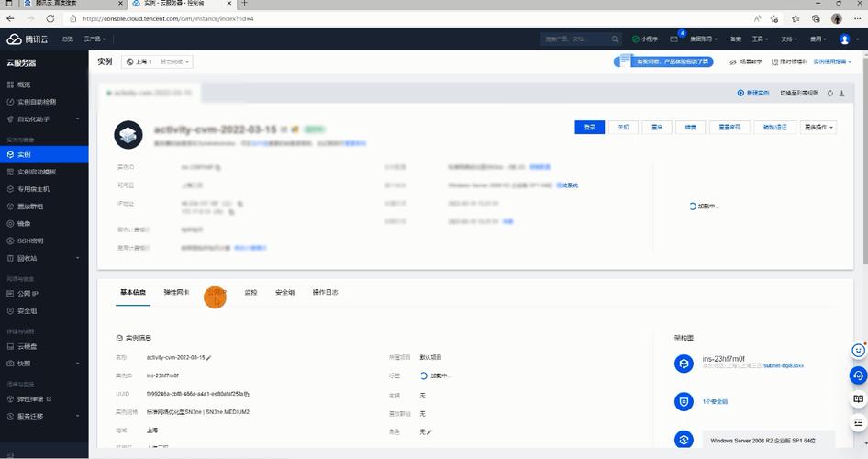Click 新建实例 with the plus icon

(753, 93)
